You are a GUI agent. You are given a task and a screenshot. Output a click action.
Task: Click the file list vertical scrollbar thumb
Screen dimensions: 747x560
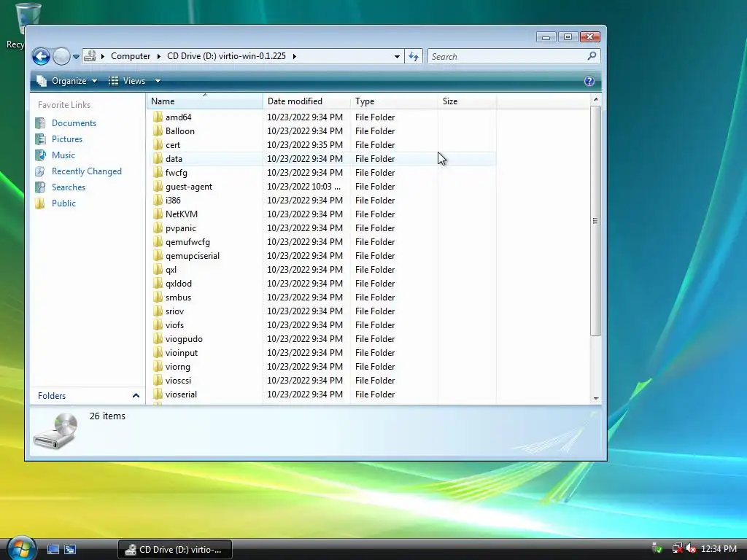[595, 220]
